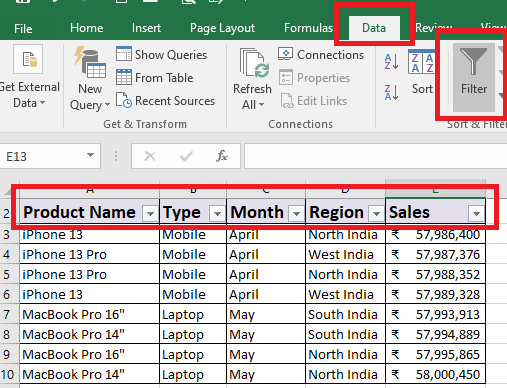Viewport: 507px width, 388px height.
Task: Click the Show Queries icon button
Action: pyautogui.click(x=161, y=54)
